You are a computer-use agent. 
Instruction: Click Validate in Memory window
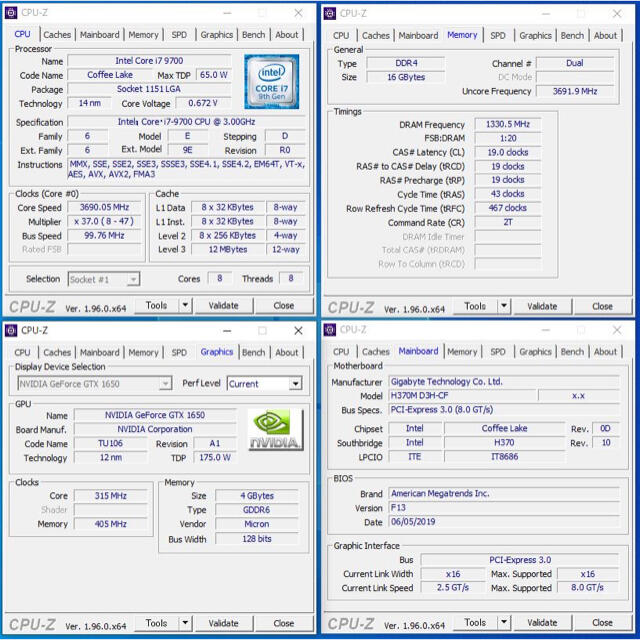click(x=542, y=306)
